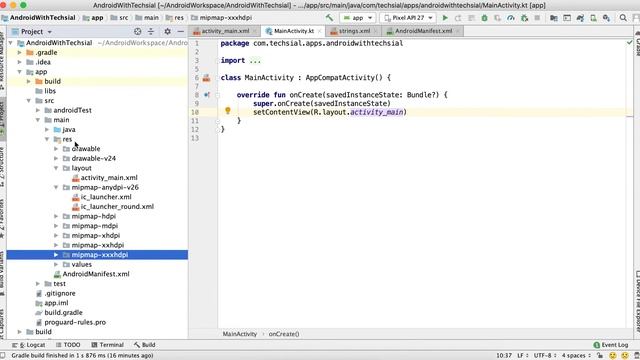Click the onCreate() breadcrumb below editor
This screenshot has width=640, height=360.
(284, 334)
